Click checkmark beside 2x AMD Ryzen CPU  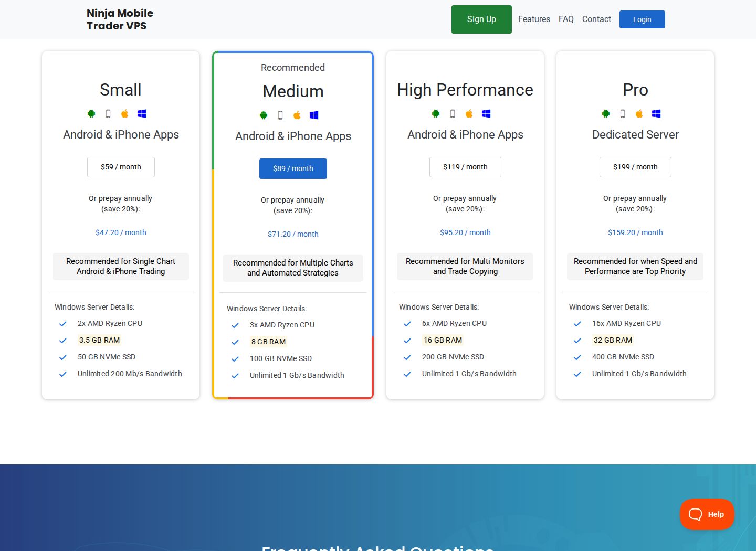(63, 324)
